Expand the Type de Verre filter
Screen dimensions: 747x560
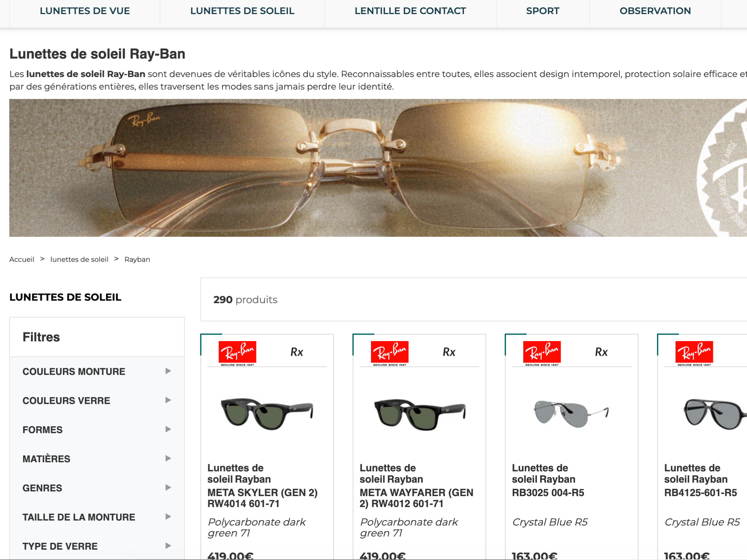point(97,546)
